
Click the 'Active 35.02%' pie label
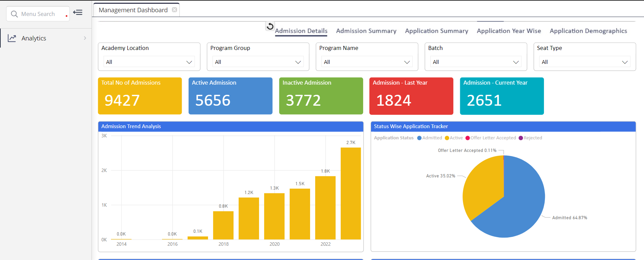point(440,176)
